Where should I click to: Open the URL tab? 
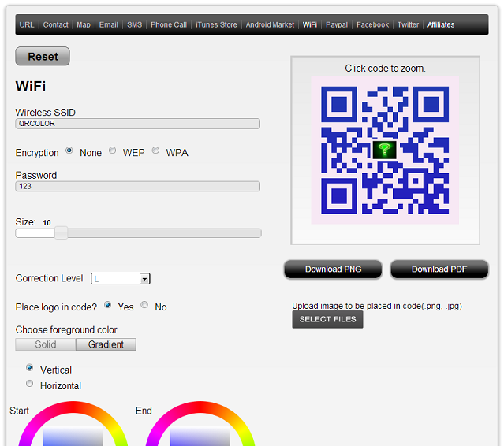click(27, 24)
